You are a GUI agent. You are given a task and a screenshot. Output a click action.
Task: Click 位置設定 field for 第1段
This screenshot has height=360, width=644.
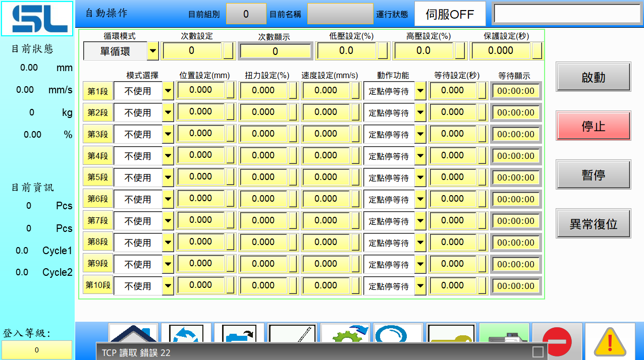(x=201, y=90)
